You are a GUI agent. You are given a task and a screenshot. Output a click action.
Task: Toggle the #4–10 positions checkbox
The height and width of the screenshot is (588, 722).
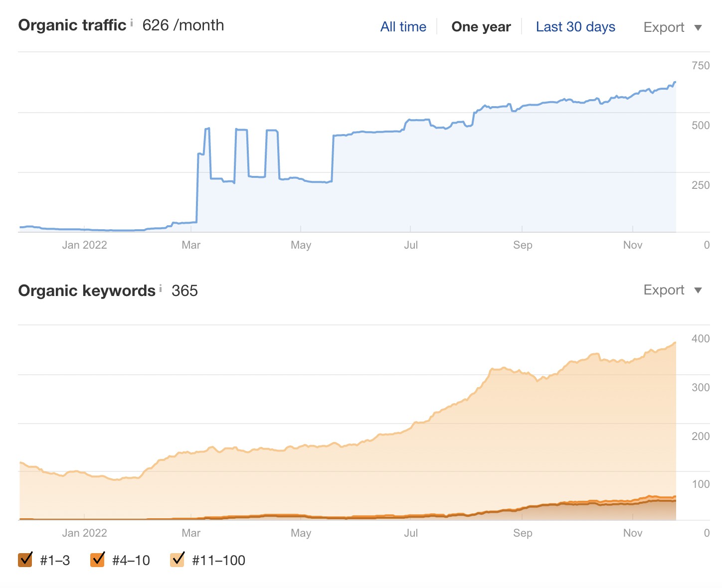pos(98,560)
